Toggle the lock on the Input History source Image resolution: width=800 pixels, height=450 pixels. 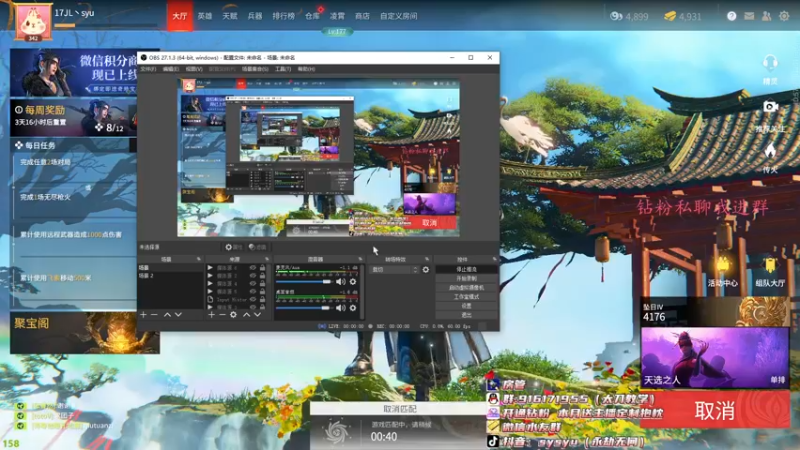point(262,299)
